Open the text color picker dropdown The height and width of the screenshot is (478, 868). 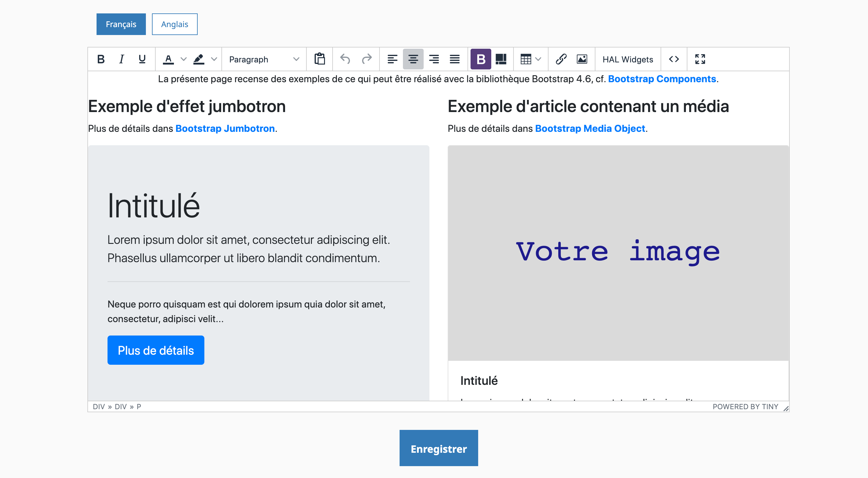point(183,59)
